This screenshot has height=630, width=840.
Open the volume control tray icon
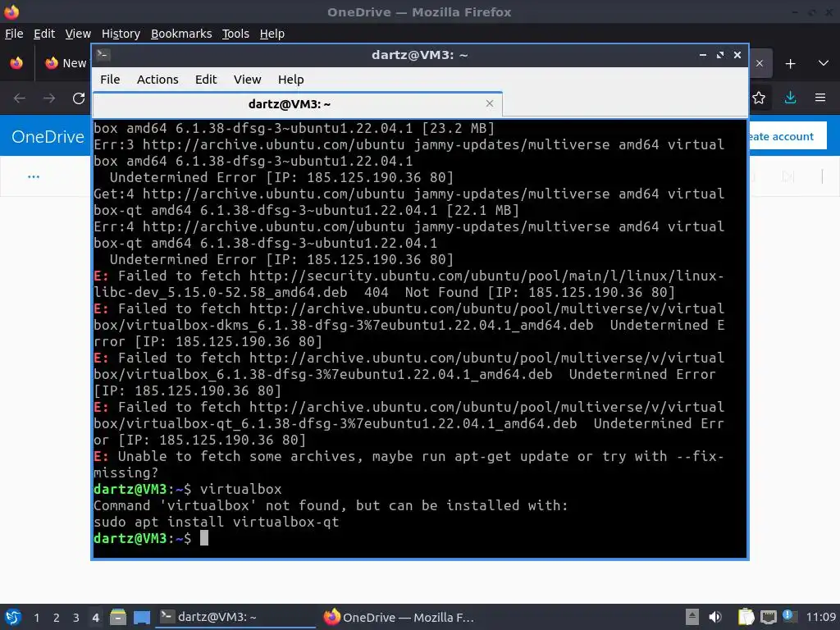715,617
